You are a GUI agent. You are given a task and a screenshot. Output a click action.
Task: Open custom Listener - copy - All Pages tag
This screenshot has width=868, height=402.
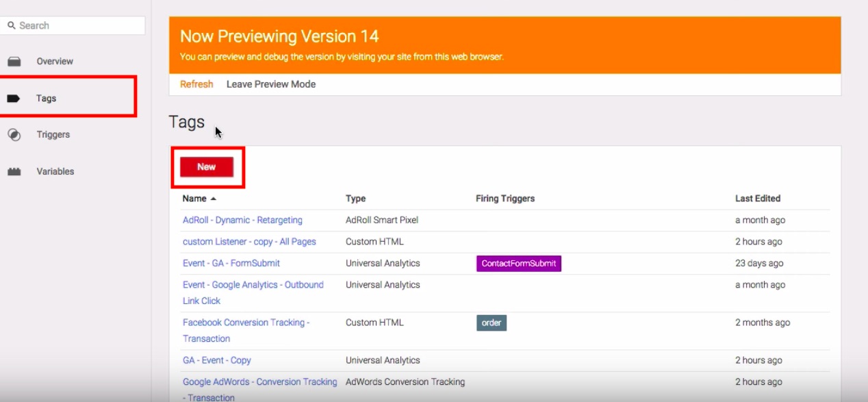249,242
